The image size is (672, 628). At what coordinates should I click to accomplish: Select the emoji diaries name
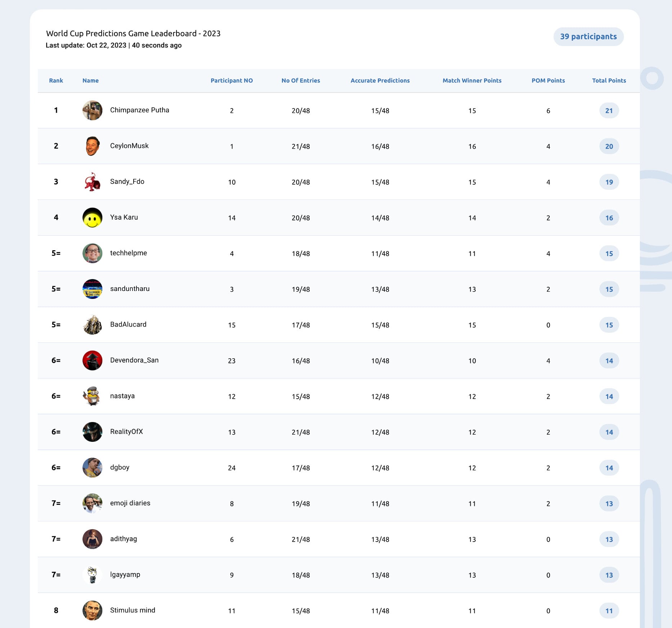130,503
